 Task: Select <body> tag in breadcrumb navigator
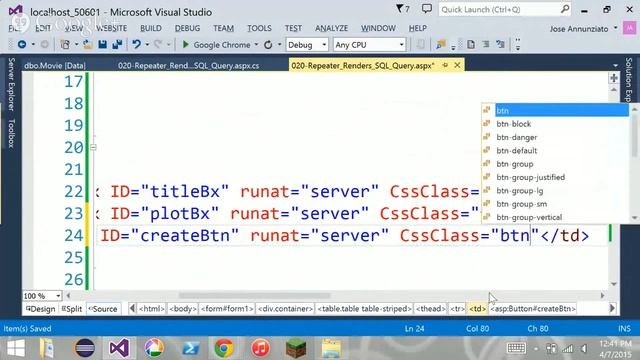(x=182, y=309)
